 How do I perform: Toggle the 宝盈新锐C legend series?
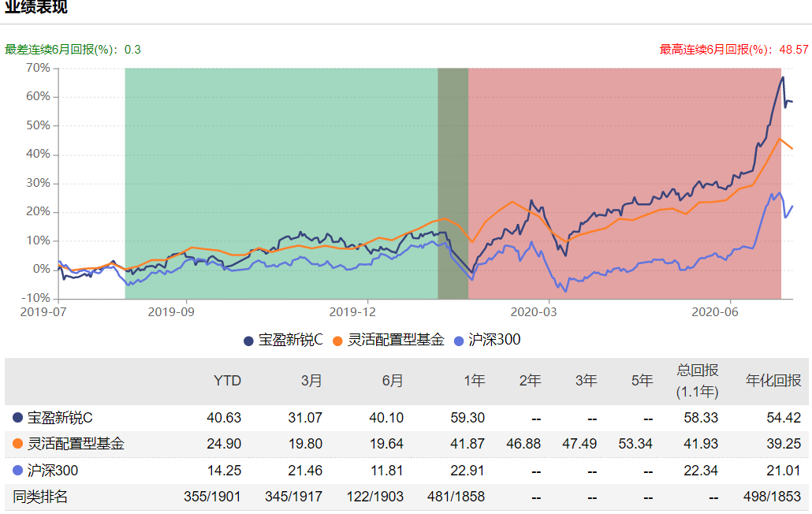(x=283, y=340)
